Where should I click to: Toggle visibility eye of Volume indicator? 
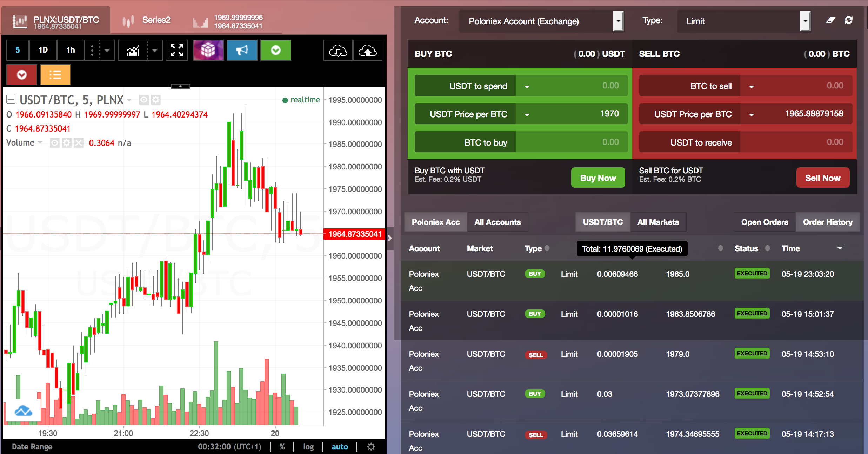coord(54,143)
